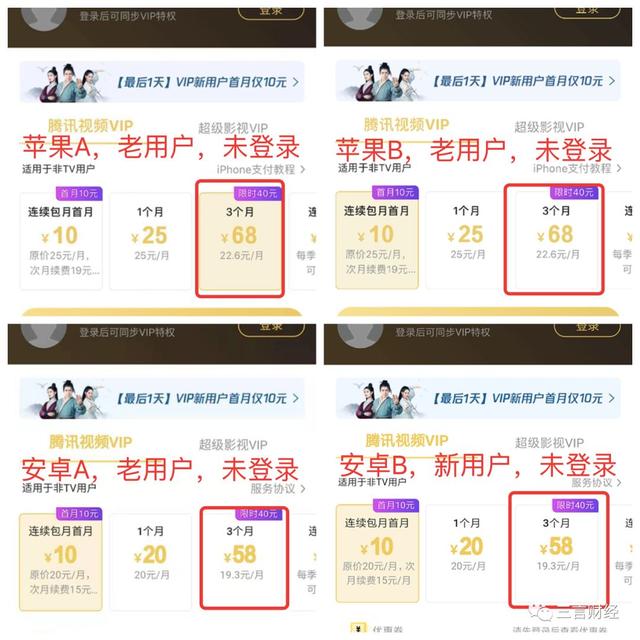Tap the promo banner chevron in Android A panel
The image size is (640, 640).
(x=296, y=398)
